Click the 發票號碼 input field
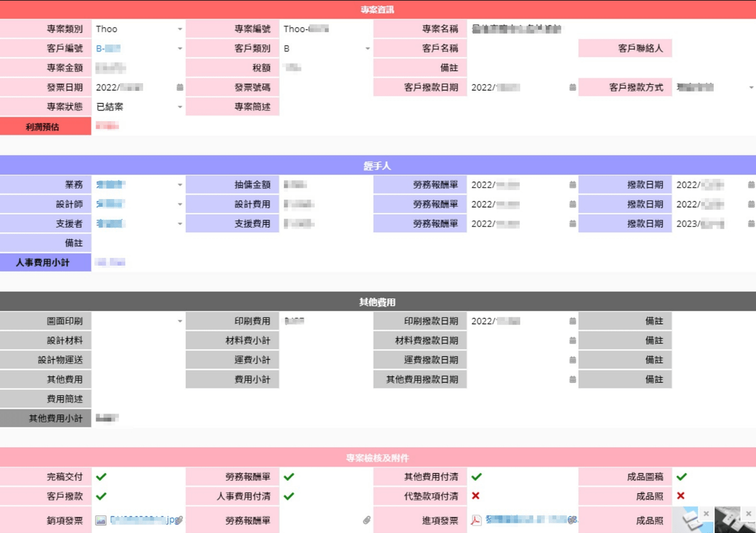Viewport: 756px width, 533px height. click(325, 87)
